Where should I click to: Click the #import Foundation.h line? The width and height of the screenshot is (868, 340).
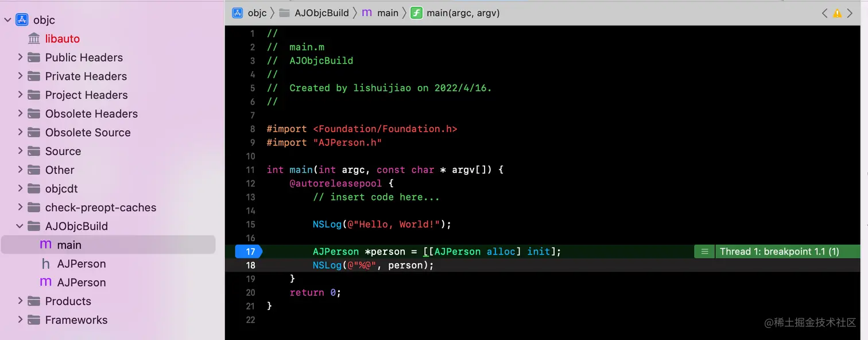tap(362, 129)
